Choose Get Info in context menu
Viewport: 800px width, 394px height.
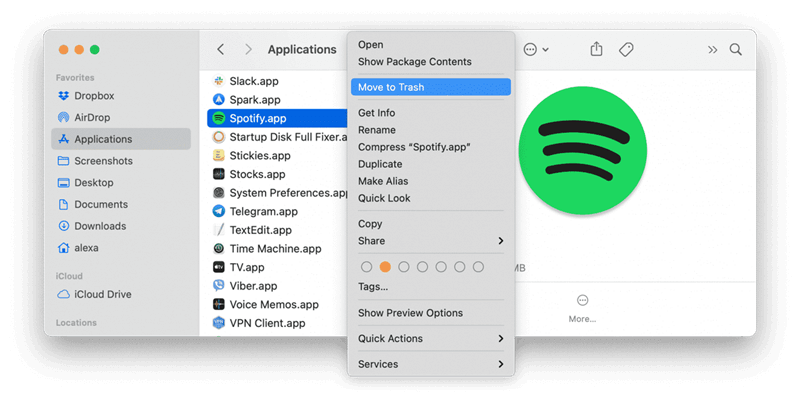(431, 113)
